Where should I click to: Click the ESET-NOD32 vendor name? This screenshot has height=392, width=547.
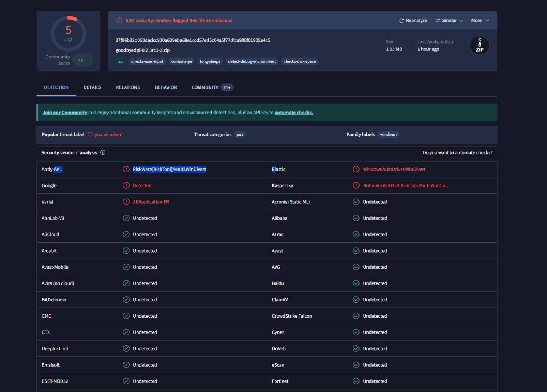55,381
